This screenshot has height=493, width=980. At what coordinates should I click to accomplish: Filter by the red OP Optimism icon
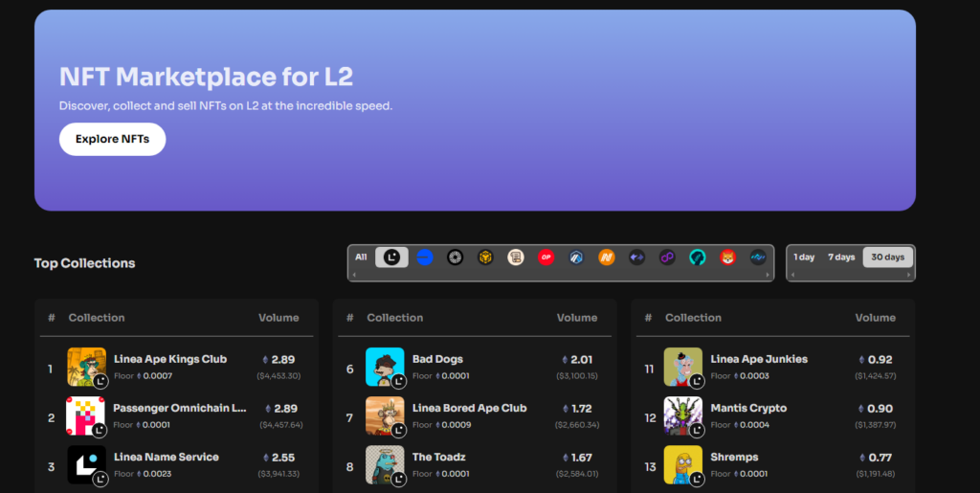[546, 257]
